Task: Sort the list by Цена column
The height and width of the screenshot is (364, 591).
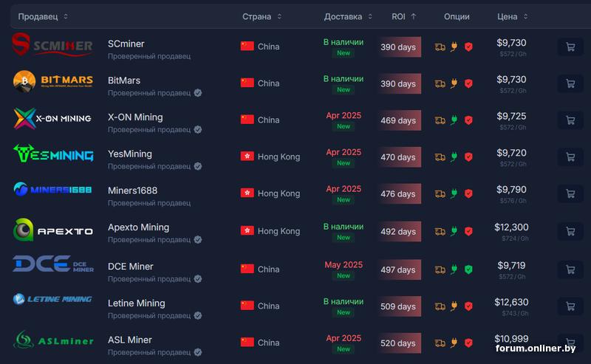Action: click(x=512, y=16)
